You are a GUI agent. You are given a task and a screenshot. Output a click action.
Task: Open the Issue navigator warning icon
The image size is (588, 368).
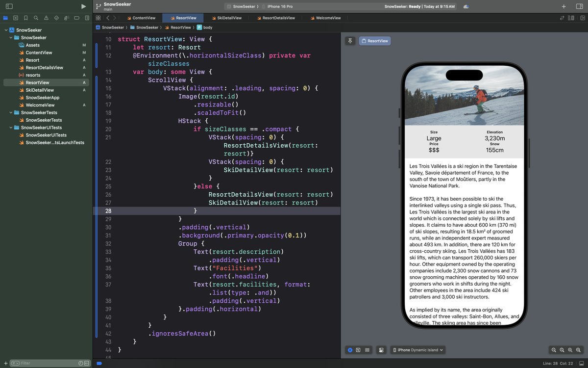[x=46, y=18]
